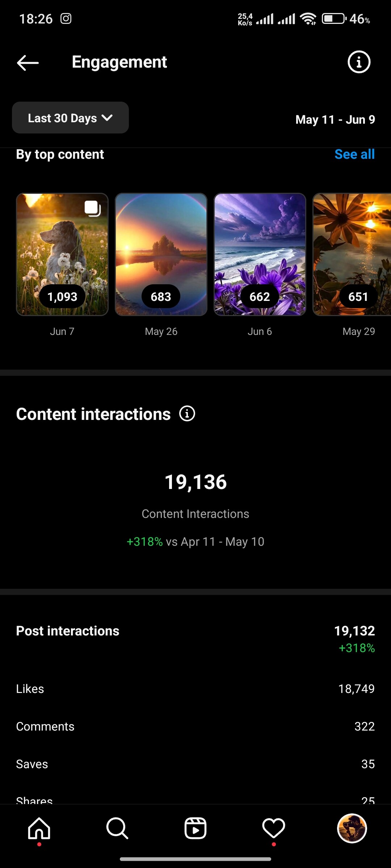Open the Search magnifier tab
Viewport: 391px width, 868px height.
[117, 828]
